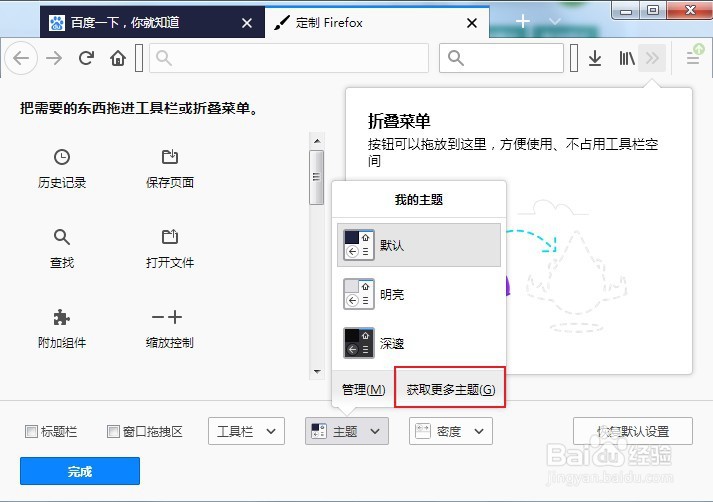Open the hamburger application menu
The height and width of the screenshot is (502, 713).
[693, 58]
